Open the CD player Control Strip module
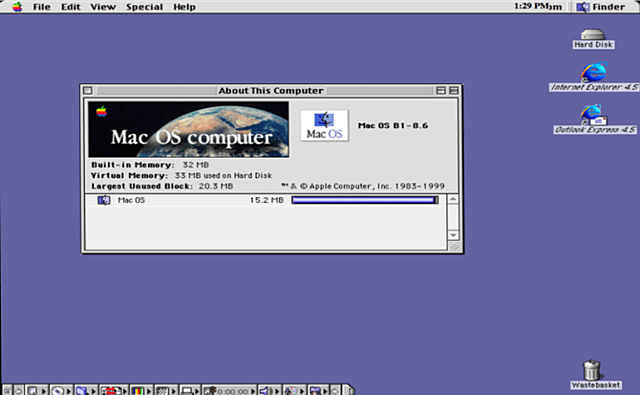Image resolution: width=640 pixels, height=395 pixels. coord(61,391)
